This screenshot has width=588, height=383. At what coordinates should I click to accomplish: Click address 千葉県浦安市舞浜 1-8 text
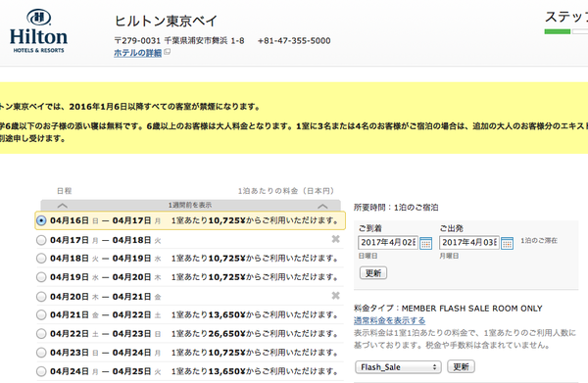[205, 41]
